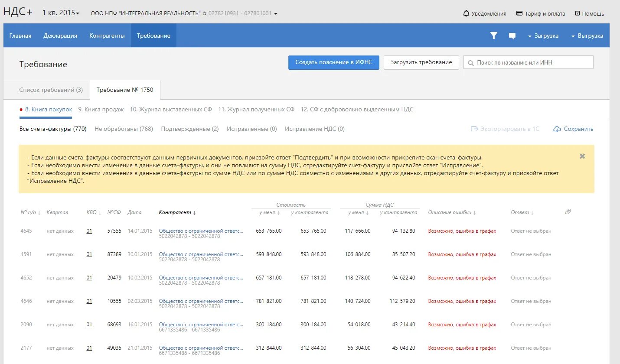The width and height of the screenshot is (620, 364).
Task: Open contractor link in row 4591
Action: (x=201, y=254)
